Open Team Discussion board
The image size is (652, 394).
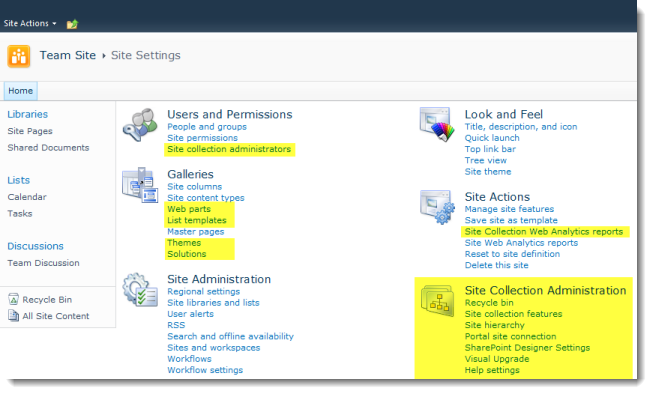pyautogui.click(x=43, y=263)
